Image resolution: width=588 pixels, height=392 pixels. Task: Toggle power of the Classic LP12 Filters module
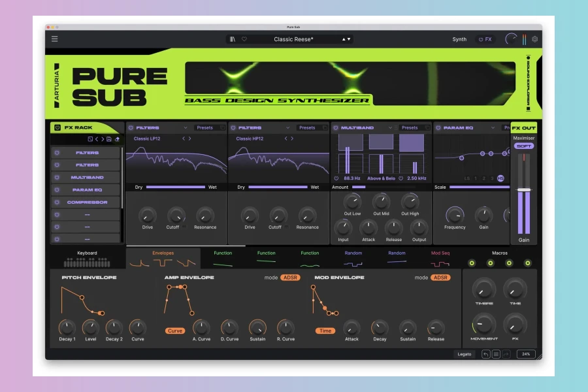pos(131,127)
